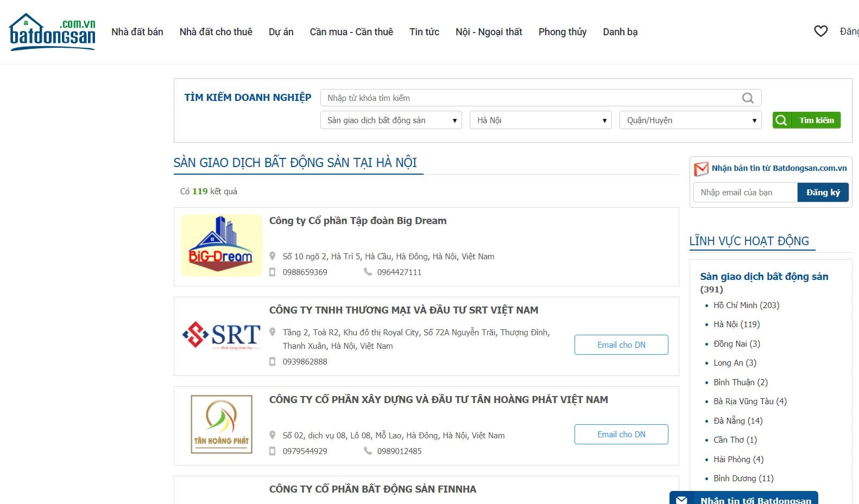
Task: Click the handset icon beside 0964427111
Action: (368, 272)
